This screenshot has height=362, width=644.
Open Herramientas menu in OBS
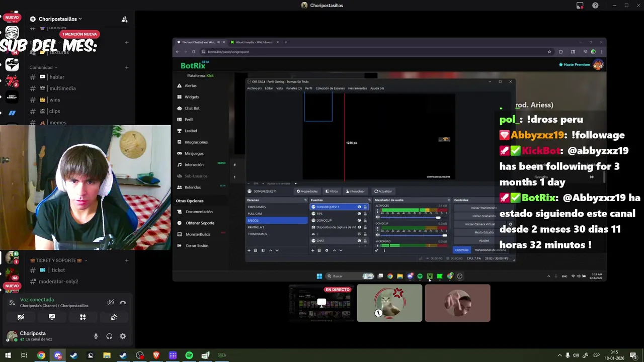tap(357, 88)
